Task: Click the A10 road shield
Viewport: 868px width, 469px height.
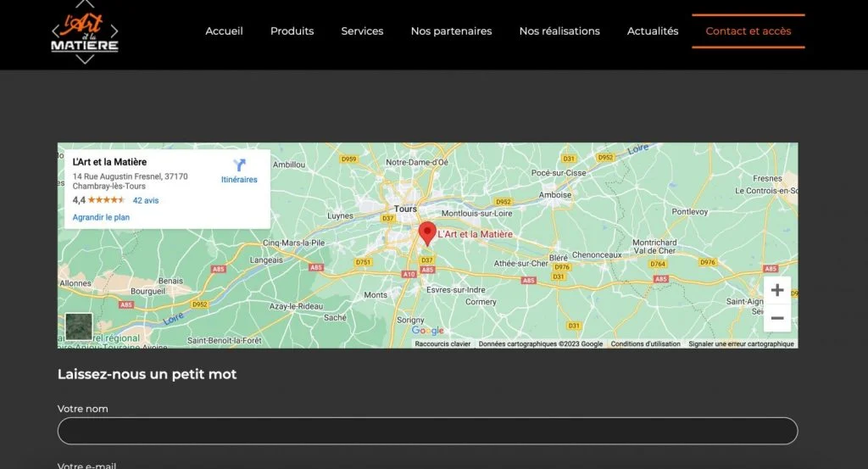Action: pos(409,274)
